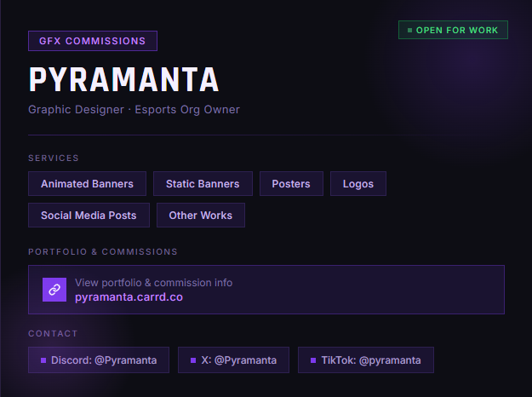532x397 pixels.
Task: Click the TikTok: @pyramanta contact chip
Action: click(x=366, y=360)
